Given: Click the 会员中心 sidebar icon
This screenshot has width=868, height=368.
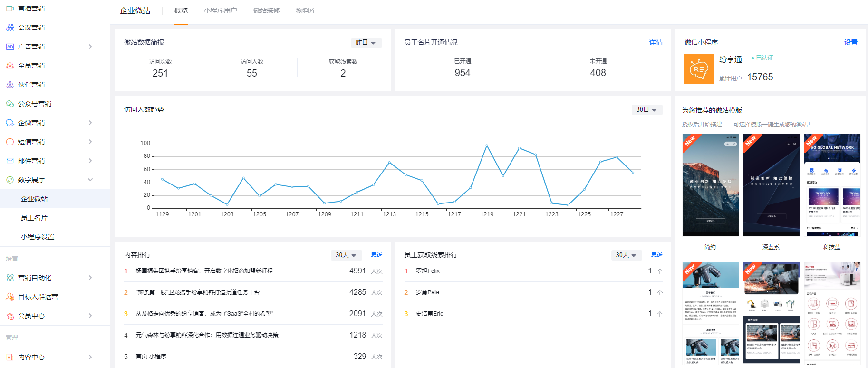Looking at the screenshot, I should (10, 316).
